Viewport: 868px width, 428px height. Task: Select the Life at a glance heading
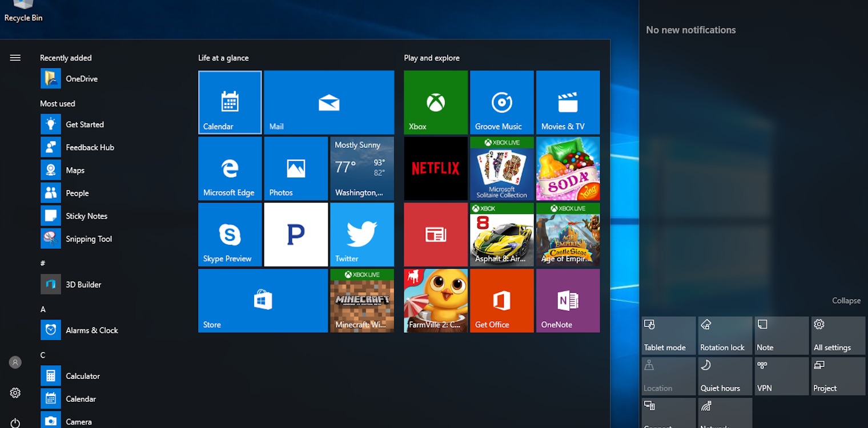tap(223, 58)
